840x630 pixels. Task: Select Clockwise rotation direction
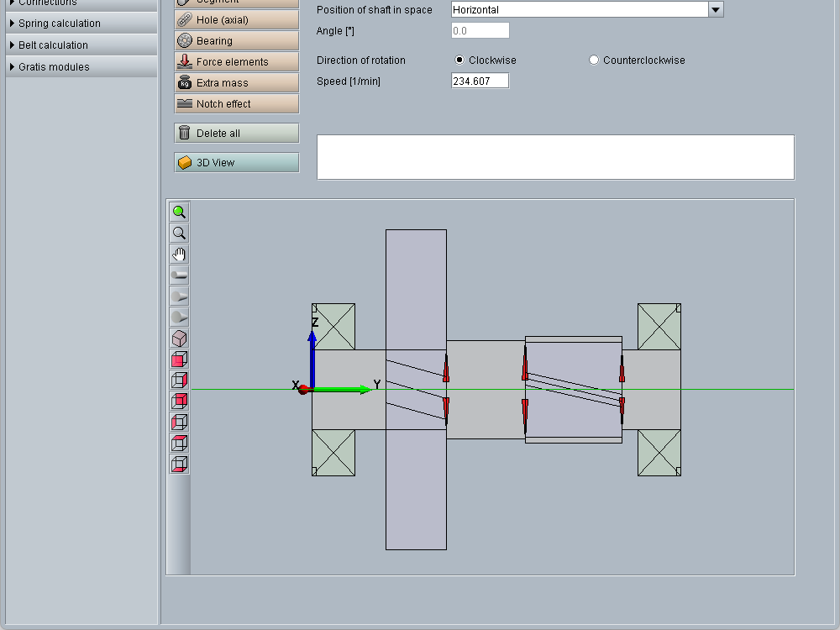tap(459, 60)
